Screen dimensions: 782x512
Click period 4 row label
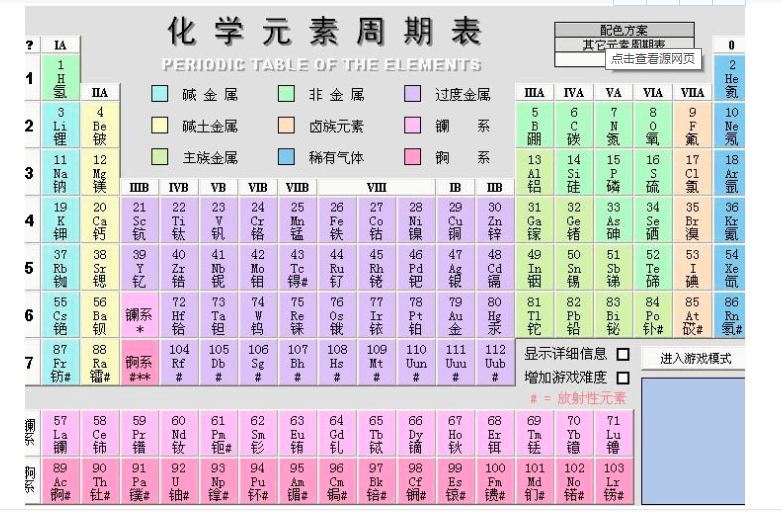tap(31, 220)
